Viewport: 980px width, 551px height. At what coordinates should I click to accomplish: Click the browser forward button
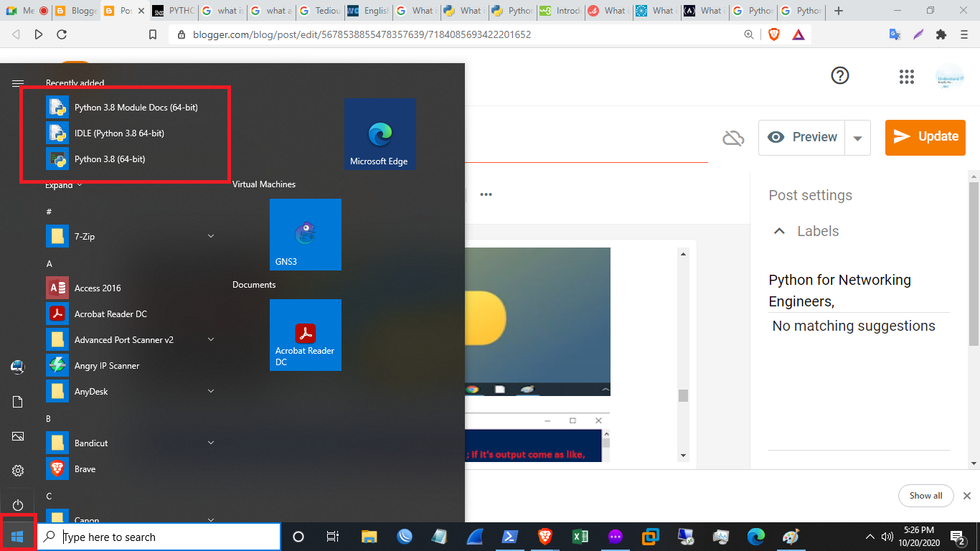[39, 34]
